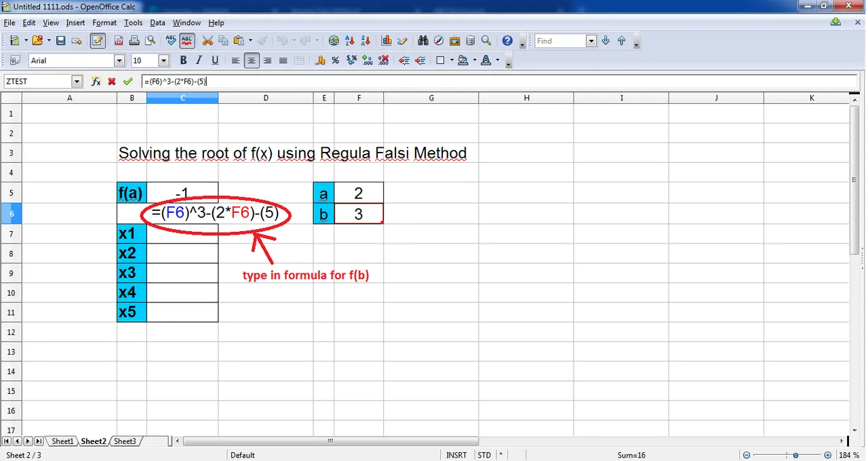Apply Currency number format icon
The width and height of the screenshot is (868, 461).
click(321, 60)
